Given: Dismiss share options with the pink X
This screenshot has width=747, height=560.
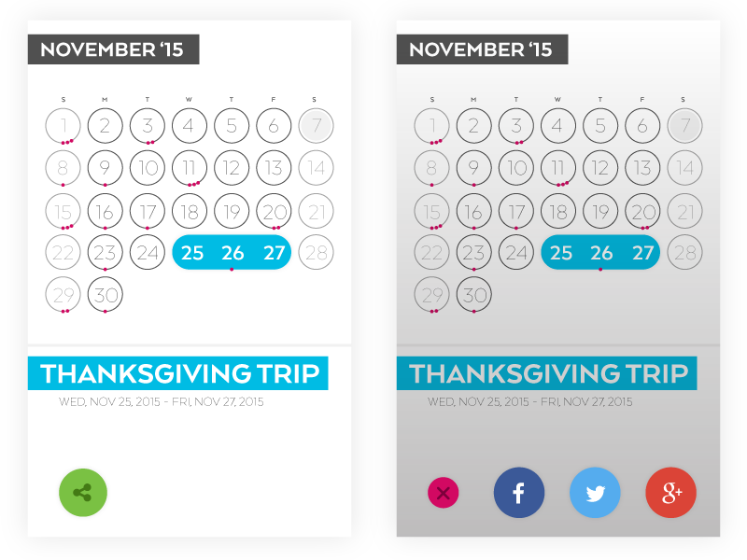Looking at the screenshot, I should click(x=443, y=492).
